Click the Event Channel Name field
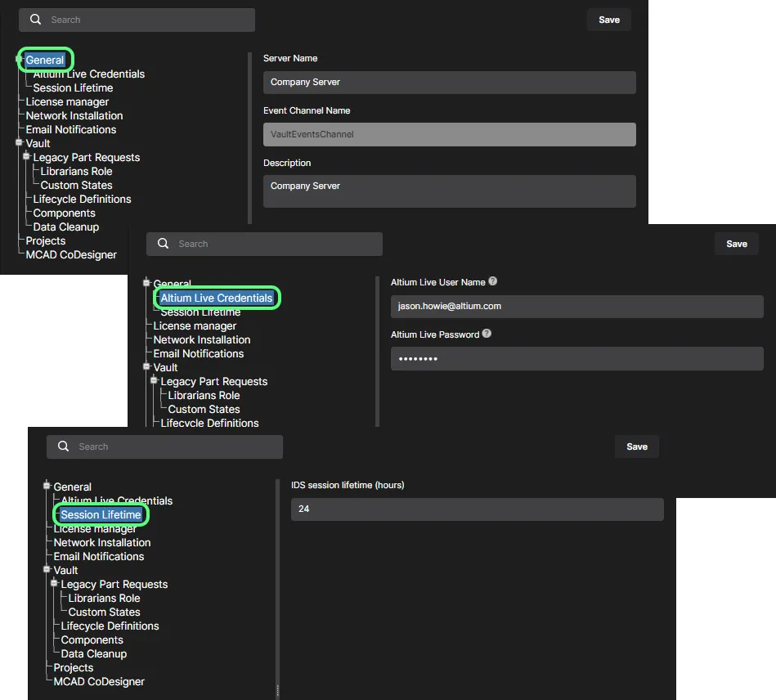 [x=450, y=134]
